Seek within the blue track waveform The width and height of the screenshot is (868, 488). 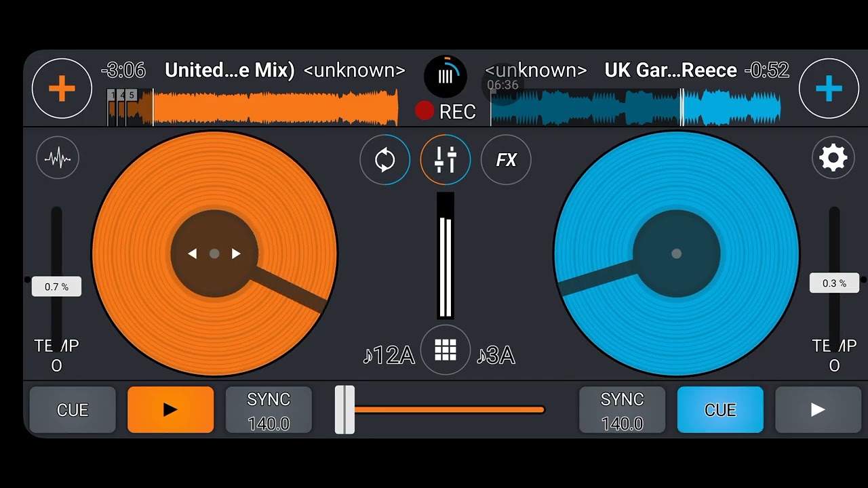coord(635,107)
